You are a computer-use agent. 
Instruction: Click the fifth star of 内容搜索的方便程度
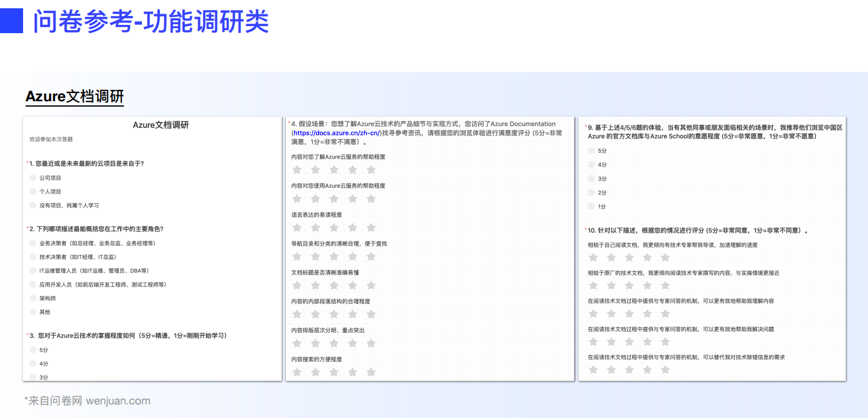[x=371, y=372]
